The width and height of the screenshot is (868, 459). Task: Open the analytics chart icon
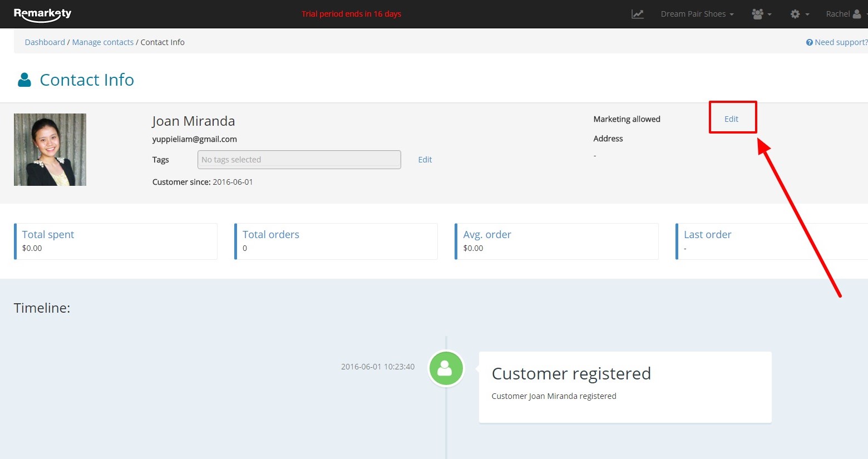[638, 14]
